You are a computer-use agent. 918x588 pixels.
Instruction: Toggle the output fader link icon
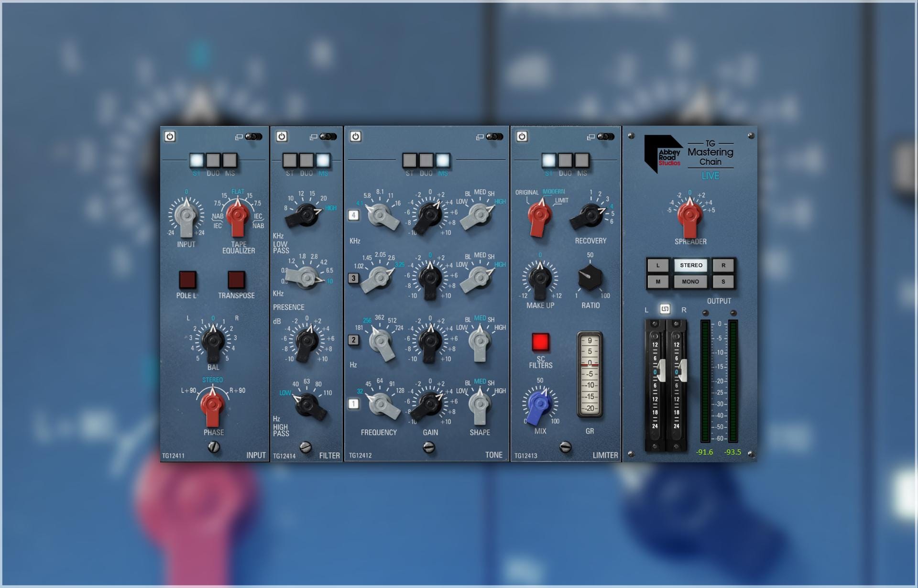pos(665,309)
